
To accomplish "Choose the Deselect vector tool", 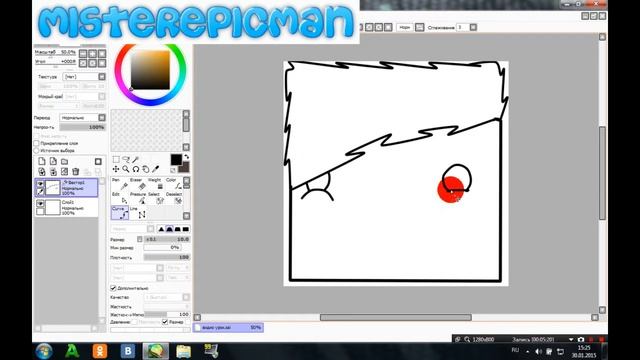I will 173,198.
